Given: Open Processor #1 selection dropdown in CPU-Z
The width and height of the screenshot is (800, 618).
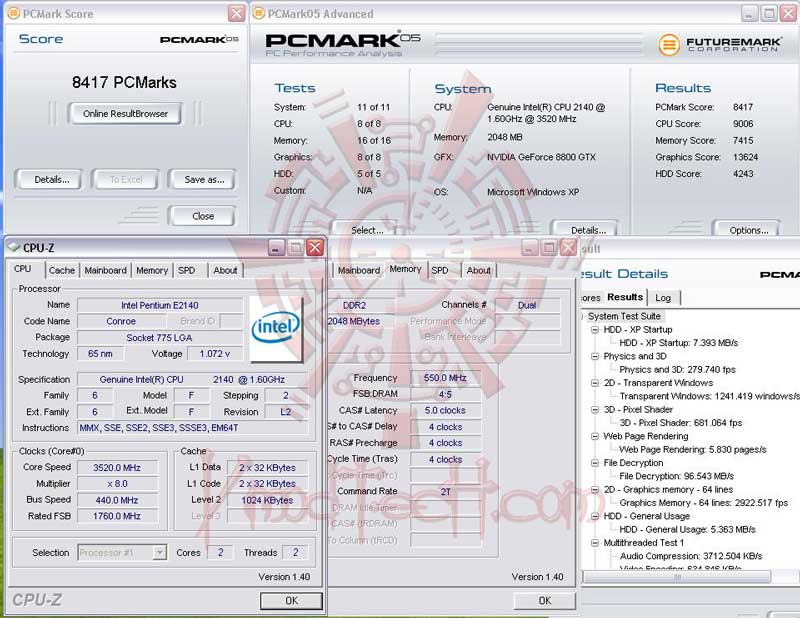Looking at the screenshot, I should [122, 553].
